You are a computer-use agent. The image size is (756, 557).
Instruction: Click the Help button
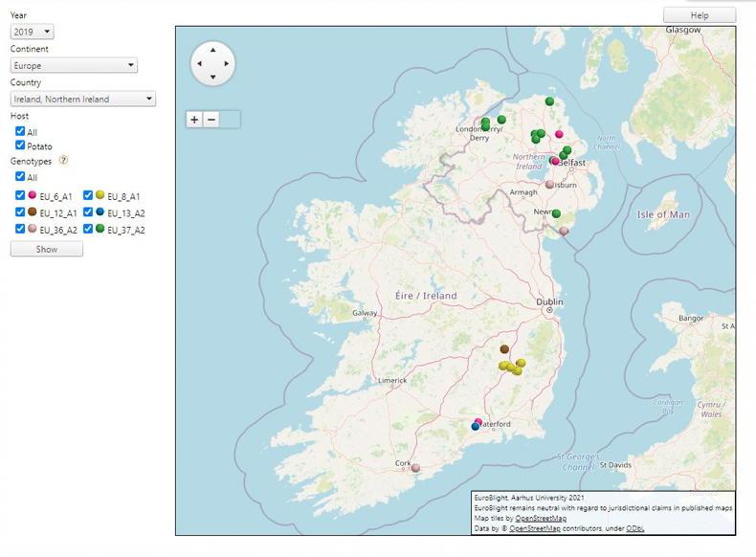(700, 15)
